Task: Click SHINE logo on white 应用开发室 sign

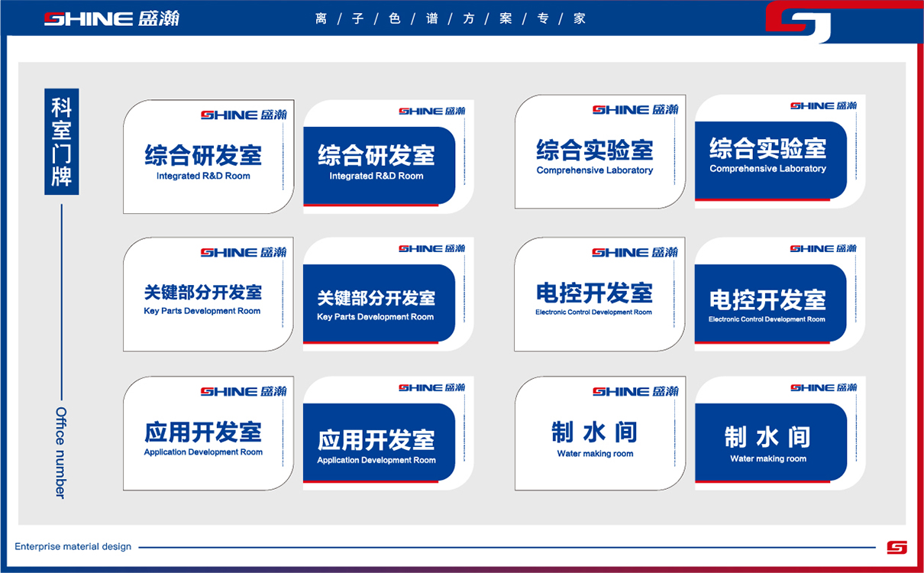Action: [x=244, y=391]
